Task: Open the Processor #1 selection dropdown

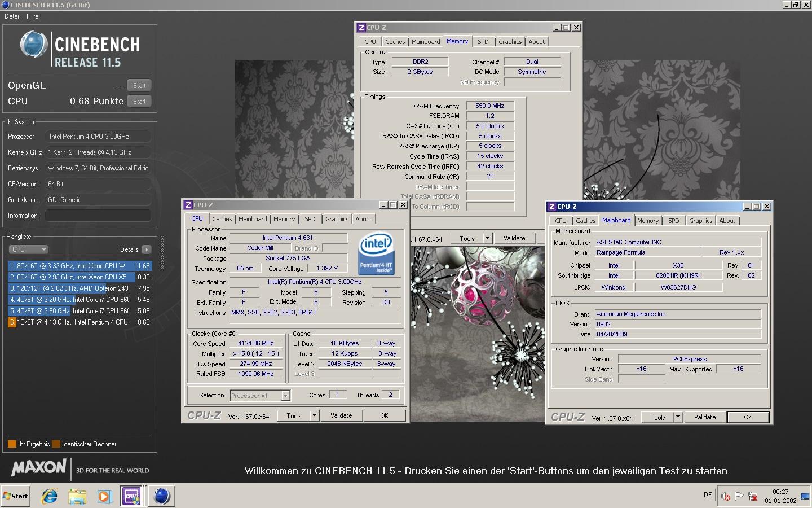Action: coord(260,396)
